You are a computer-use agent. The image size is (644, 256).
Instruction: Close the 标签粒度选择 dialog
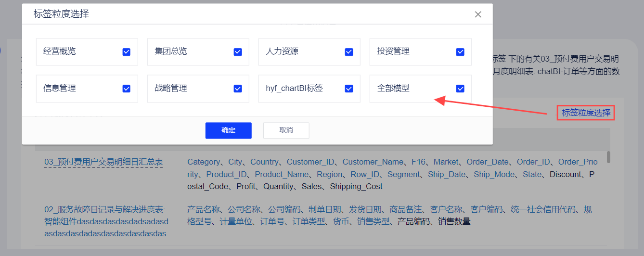[x=478, y=14]
